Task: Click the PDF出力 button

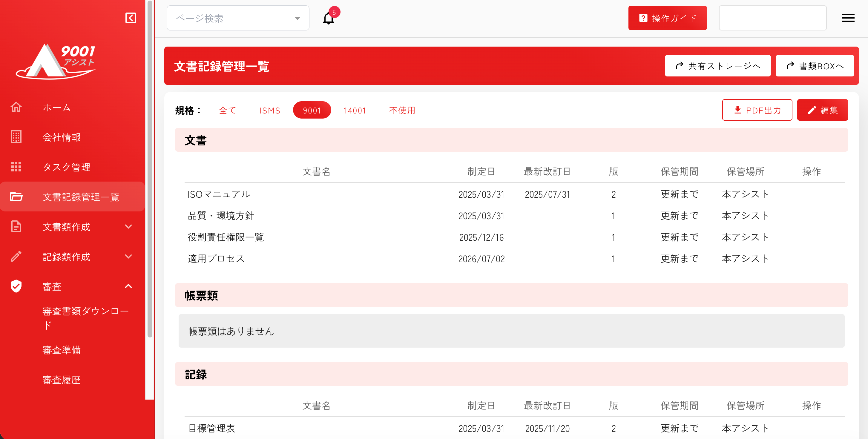Action: pos(757,110)
